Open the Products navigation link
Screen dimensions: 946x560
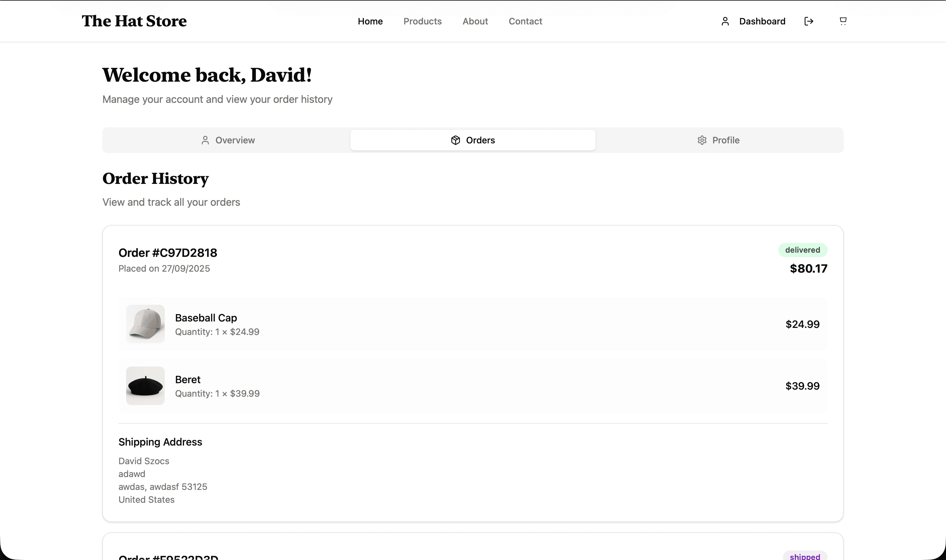click(x=422, y=21)
